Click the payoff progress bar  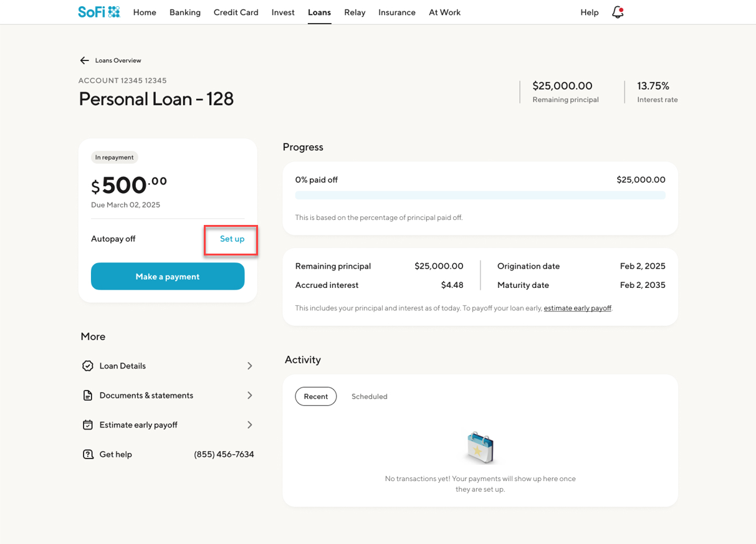click(481, 196)
